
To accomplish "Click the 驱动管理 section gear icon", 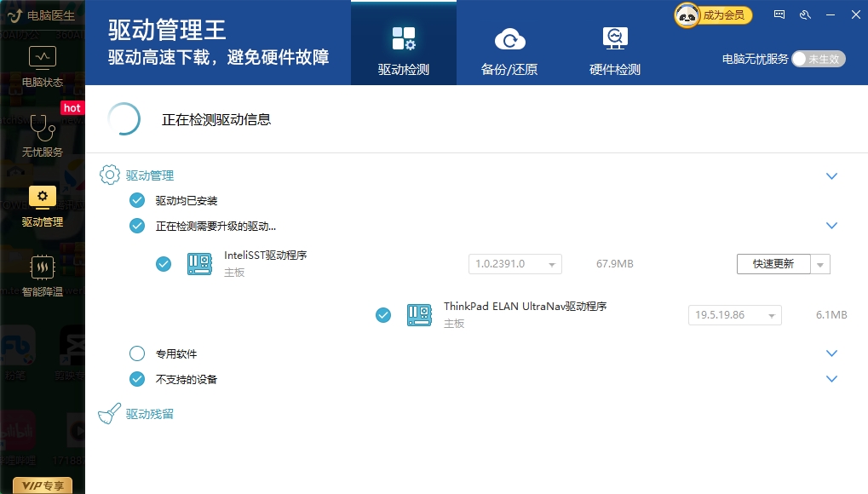I will [110, 175].
